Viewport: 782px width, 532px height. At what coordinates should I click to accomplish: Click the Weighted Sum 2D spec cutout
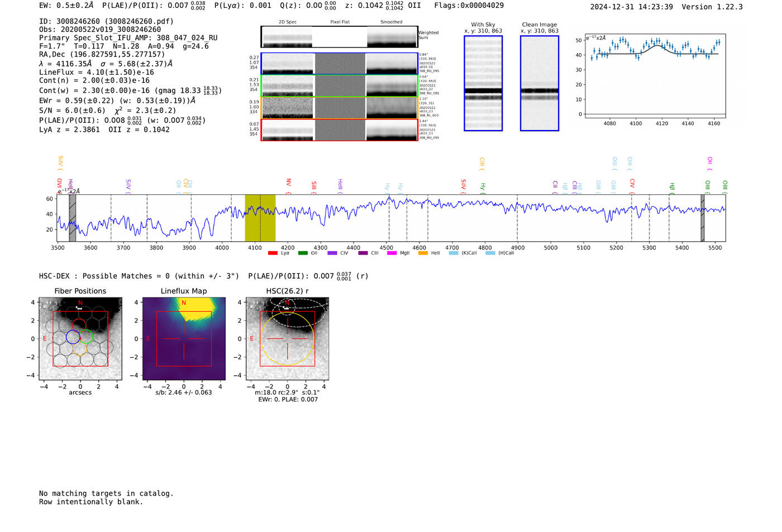coord(287,37)
